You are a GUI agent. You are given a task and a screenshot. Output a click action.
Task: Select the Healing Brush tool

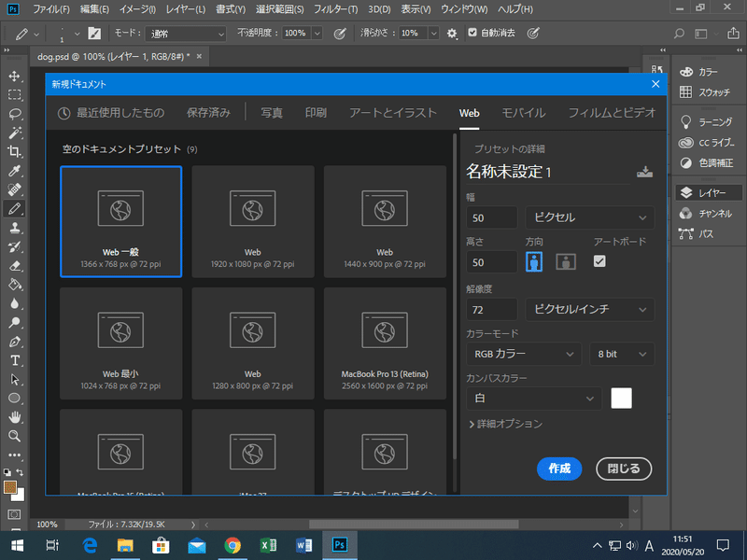click(14, 189)
